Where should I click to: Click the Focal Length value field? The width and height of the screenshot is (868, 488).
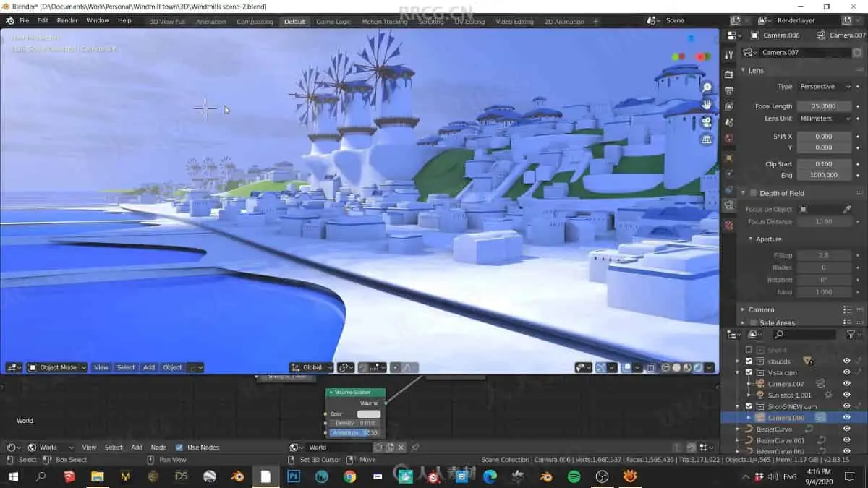click(824, 106)
